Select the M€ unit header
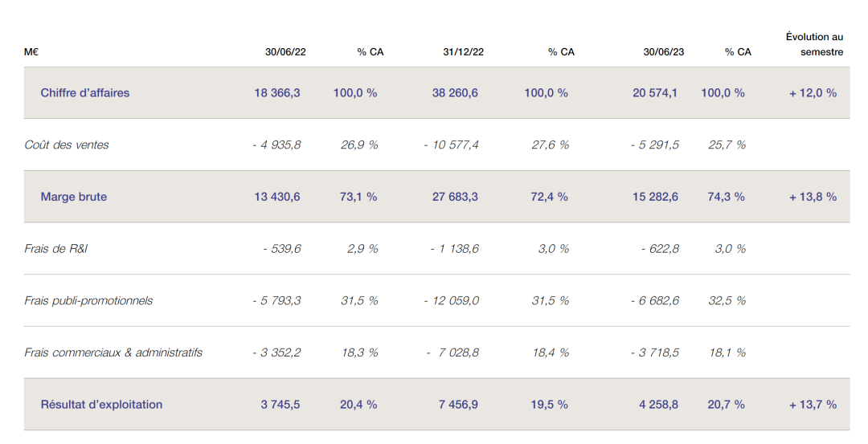 coord(32,52)
